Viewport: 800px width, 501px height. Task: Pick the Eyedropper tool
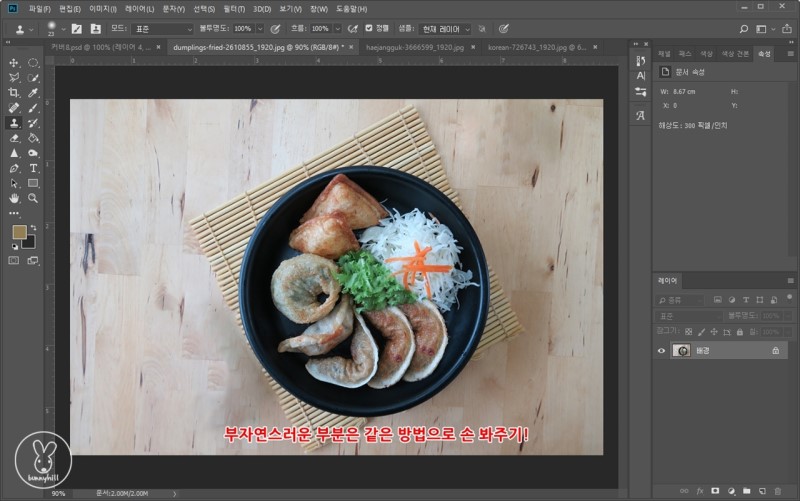pyautogui.click(x=33, y=93)
